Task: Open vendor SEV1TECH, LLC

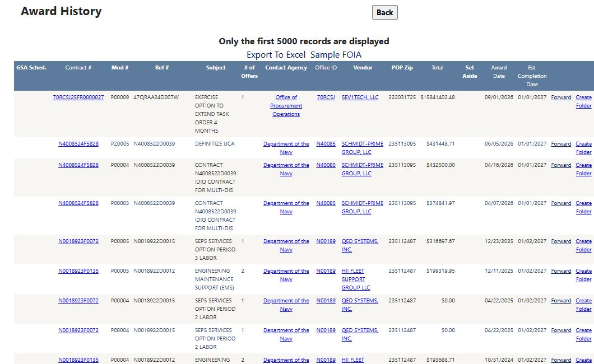Action: (x=360, y=97)
